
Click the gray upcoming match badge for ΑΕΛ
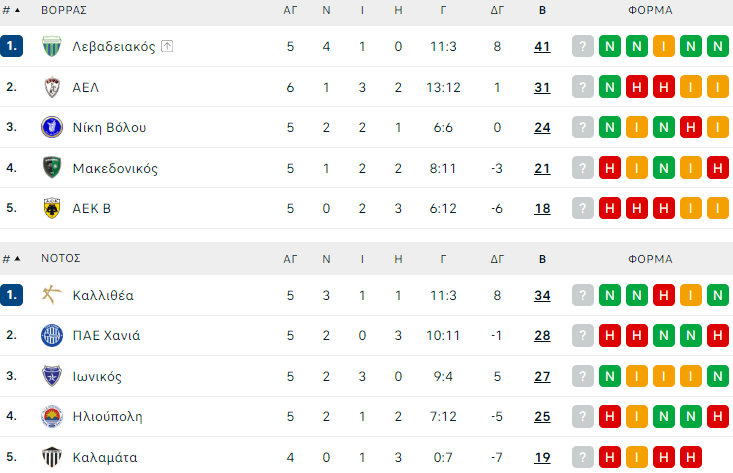tap(583, 87)
